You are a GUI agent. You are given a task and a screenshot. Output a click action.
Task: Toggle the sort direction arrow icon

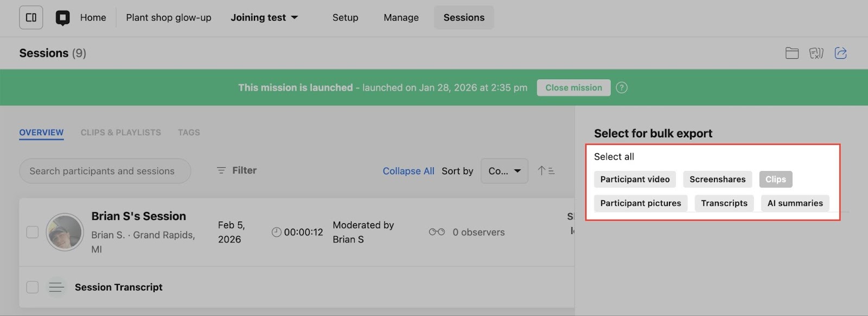(546, 170)
